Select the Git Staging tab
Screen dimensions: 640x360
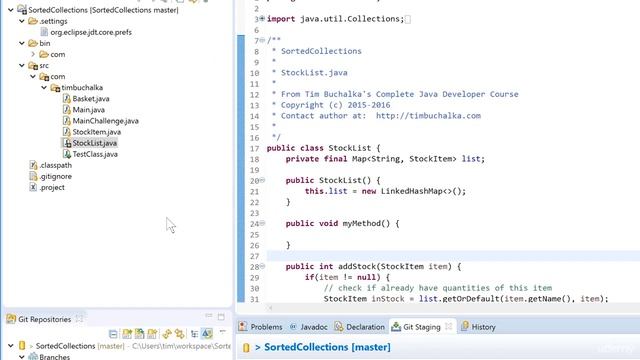coord(416,327)
